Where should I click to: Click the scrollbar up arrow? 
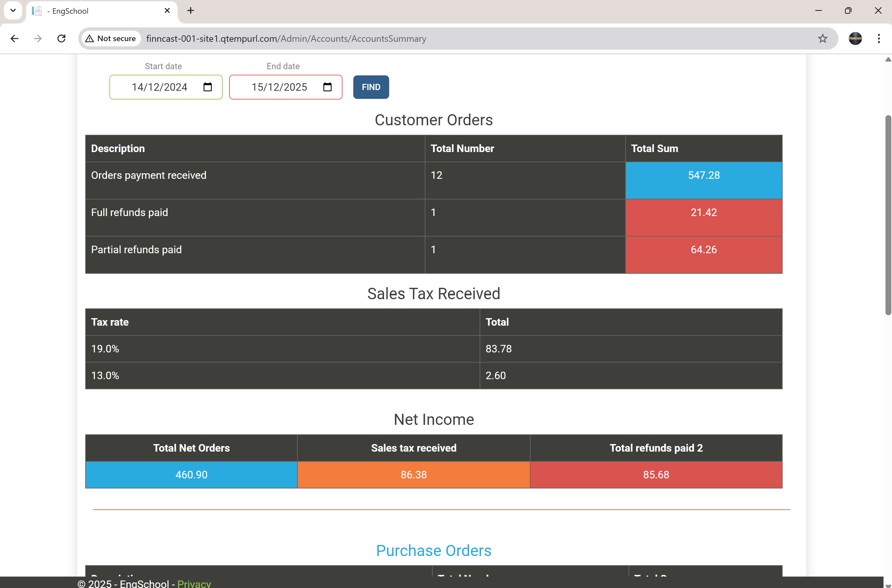[x=887, y=59]
